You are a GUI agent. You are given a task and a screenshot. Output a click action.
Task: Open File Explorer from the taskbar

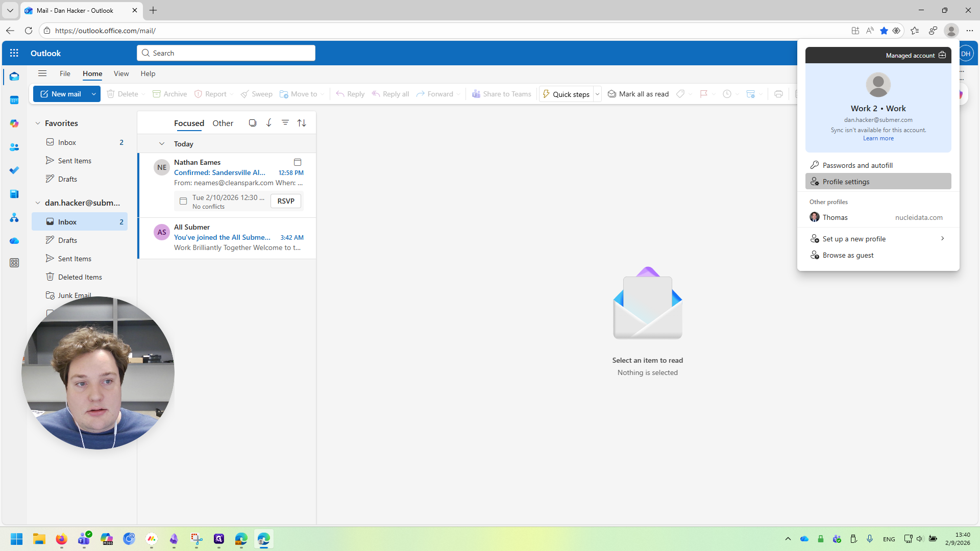(39, 539)
